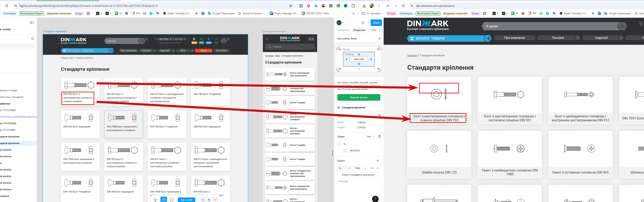This screenshot has height=202, width=644.
Task: Expand the Preview section
Action: [x=342, y=182]
